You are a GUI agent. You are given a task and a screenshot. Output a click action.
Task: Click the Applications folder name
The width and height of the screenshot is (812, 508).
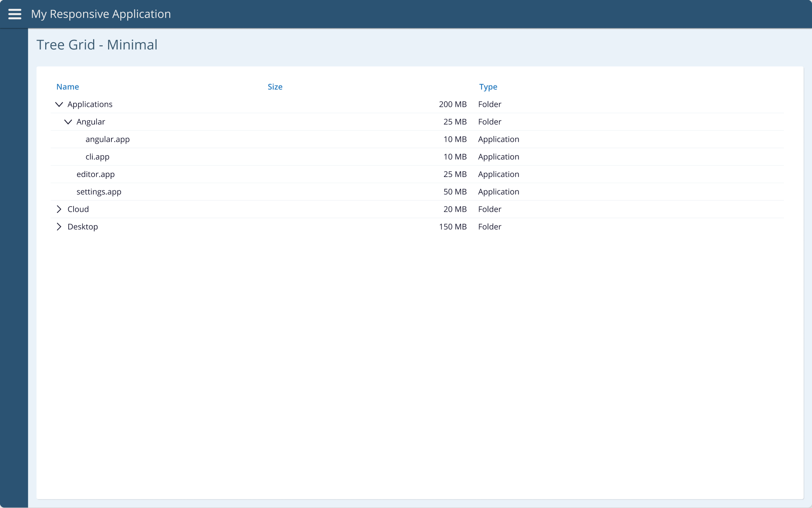click(90, 104)
